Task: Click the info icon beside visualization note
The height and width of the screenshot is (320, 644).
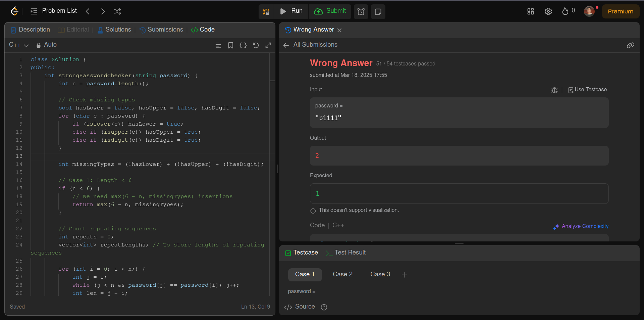Action: coord(313,211)
